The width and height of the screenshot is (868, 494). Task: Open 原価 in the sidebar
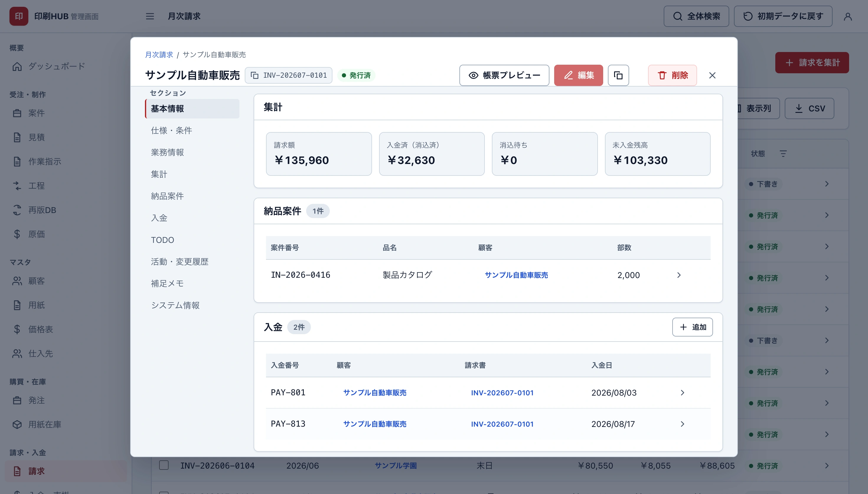66,234
